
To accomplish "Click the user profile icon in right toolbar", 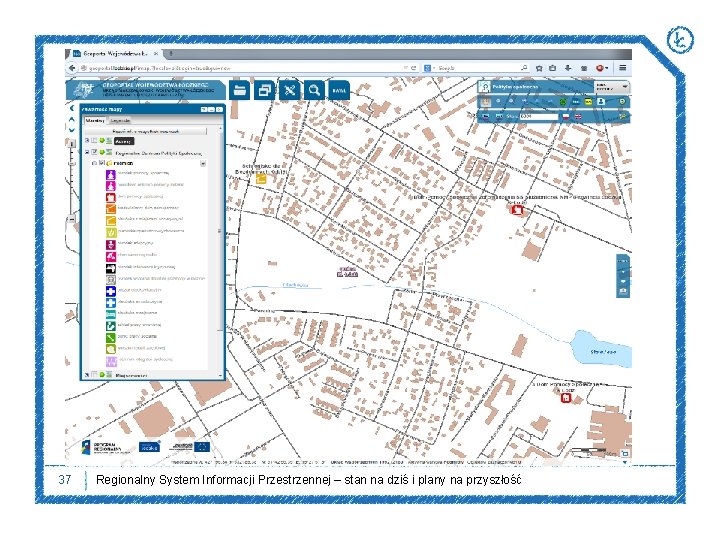I will pyautogui.click(x=601, y=102).
